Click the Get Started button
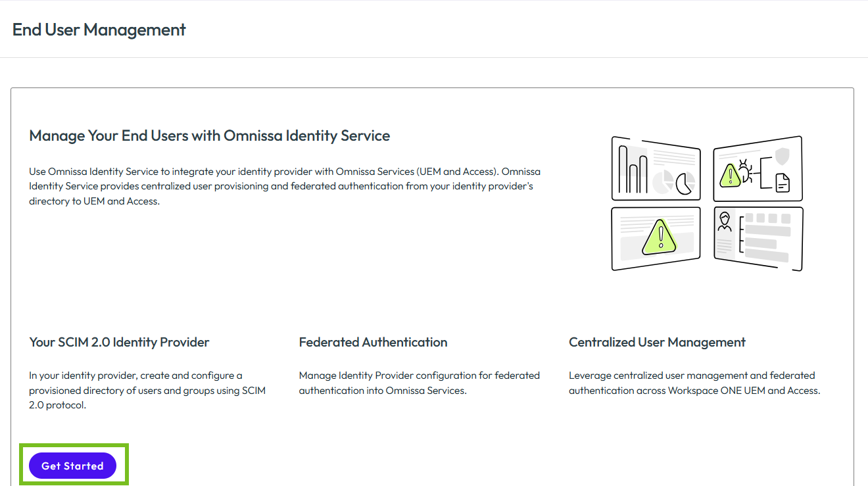 pos(72,466)
